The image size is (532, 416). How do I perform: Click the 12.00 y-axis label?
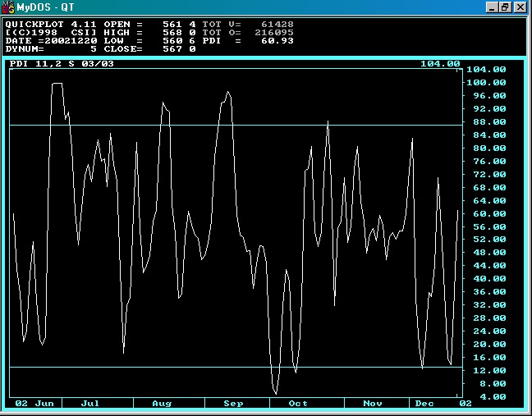489,371
